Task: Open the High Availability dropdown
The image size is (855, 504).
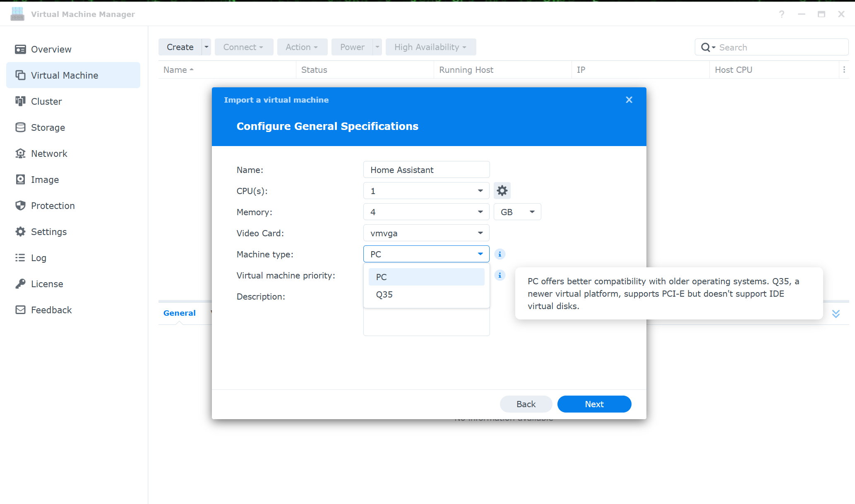Action: pos(431,47)
